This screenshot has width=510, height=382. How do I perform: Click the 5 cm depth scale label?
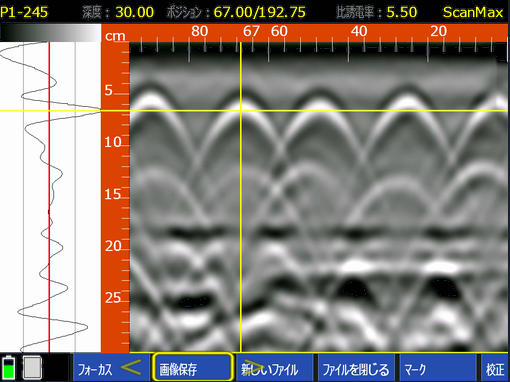[109, 90]
